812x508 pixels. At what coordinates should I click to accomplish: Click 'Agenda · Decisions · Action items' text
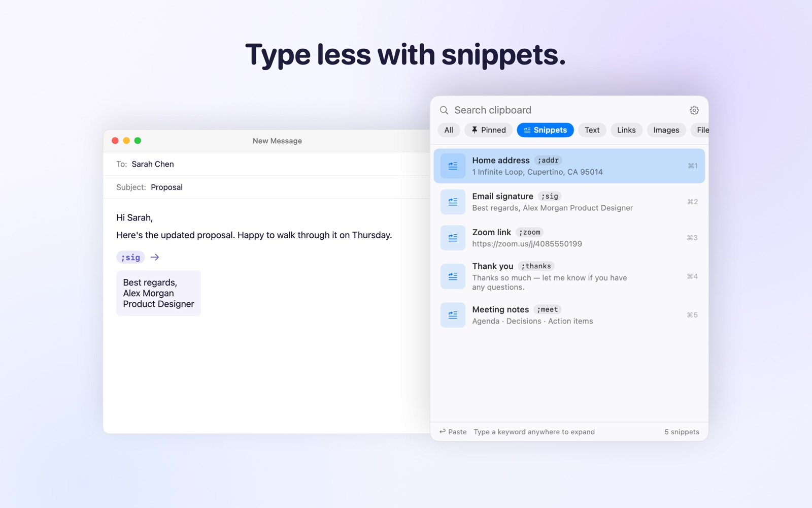[x=532, y=321]
